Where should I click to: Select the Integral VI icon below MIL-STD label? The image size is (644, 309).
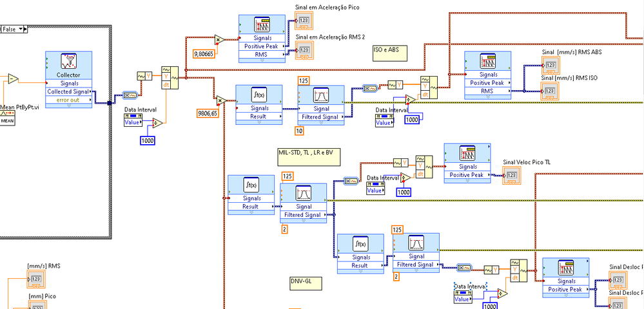click(251, 185)
